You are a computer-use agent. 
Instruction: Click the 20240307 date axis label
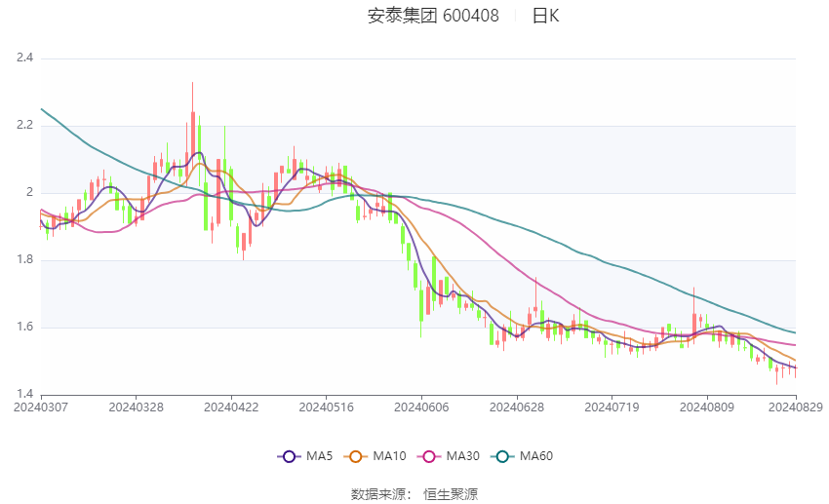pyautogui.click(x=41, y=407)
